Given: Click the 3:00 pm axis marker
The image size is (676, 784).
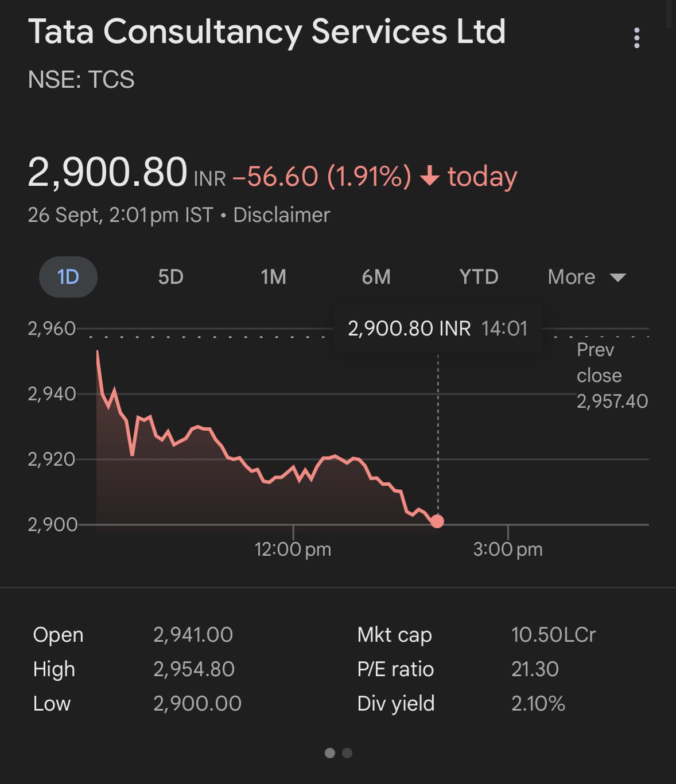Looking at the screenshot, I should (508, 549).
